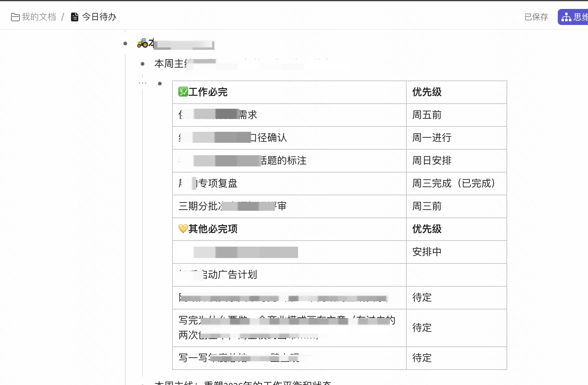Open the 我的文档 folder breadcrumb
This screenshot has height=385, width=588.
(34, 17)
